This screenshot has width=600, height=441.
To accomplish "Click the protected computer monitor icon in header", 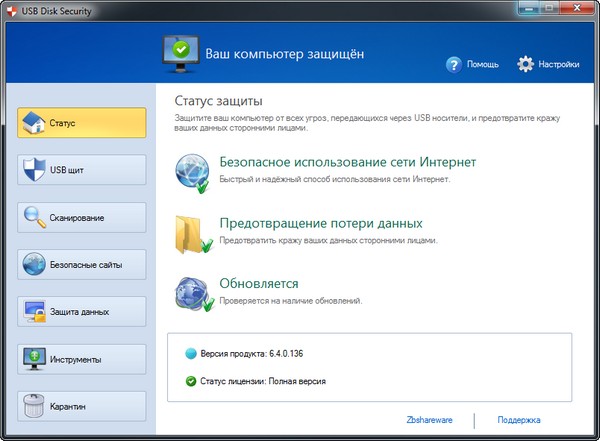I will click(180, 51).
